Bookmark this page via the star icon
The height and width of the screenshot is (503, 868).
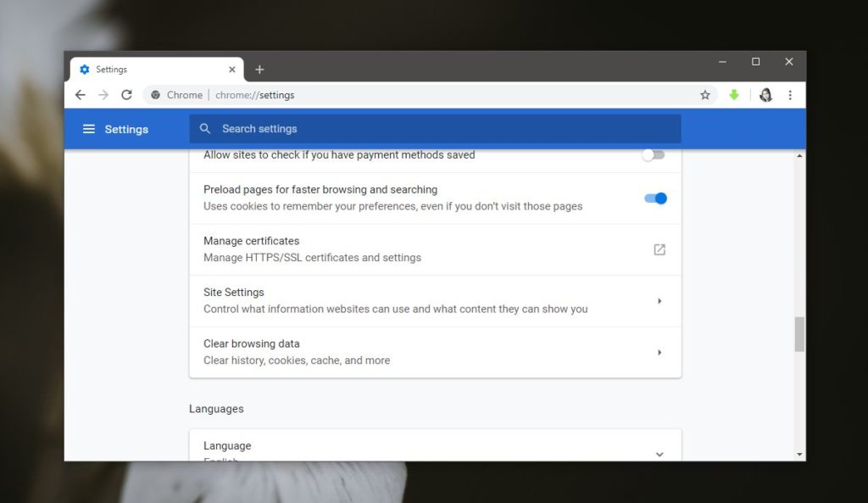click(x=705, y=94)
